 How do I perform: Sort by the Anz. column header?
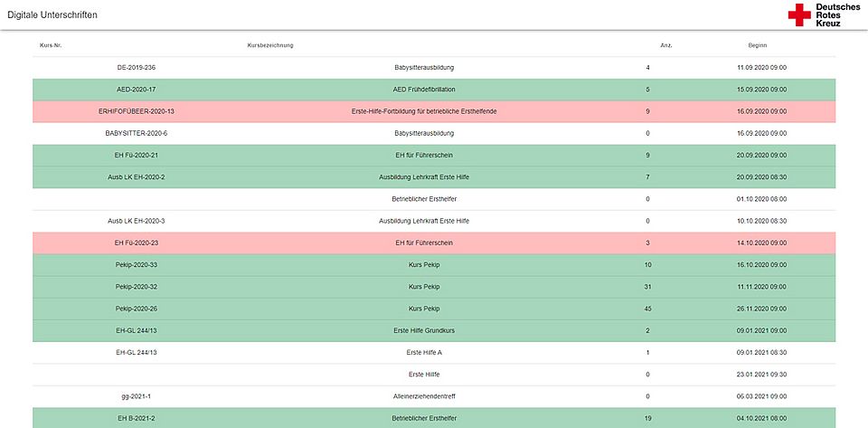pyautogui.click(x=665, y=45)
